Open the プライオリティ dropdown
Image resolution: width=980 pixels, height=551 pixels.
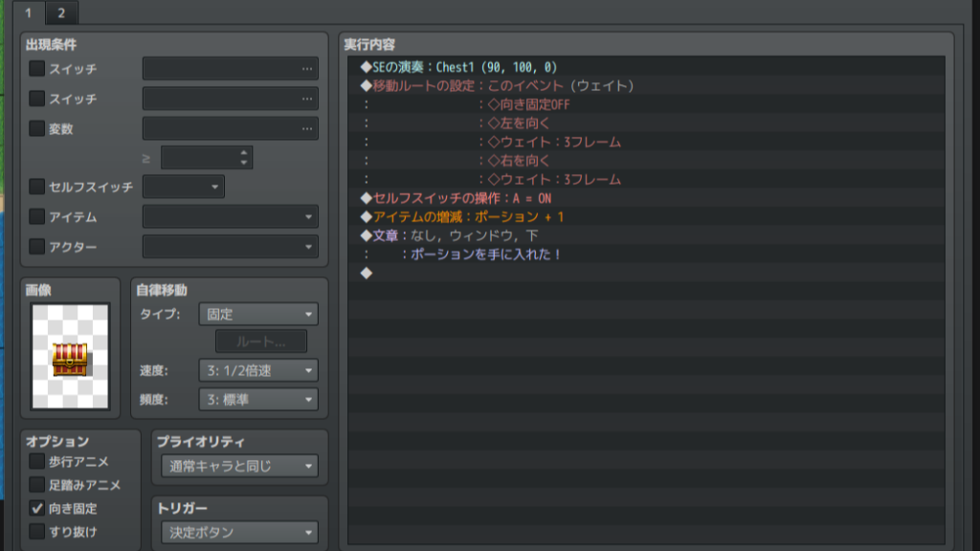pos(239,466)
